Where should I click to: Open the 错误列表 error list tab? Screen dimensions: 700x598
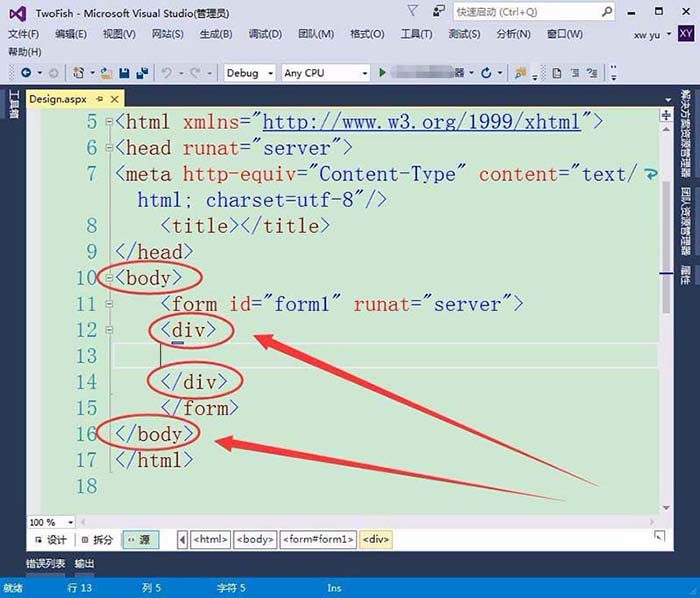46,564
